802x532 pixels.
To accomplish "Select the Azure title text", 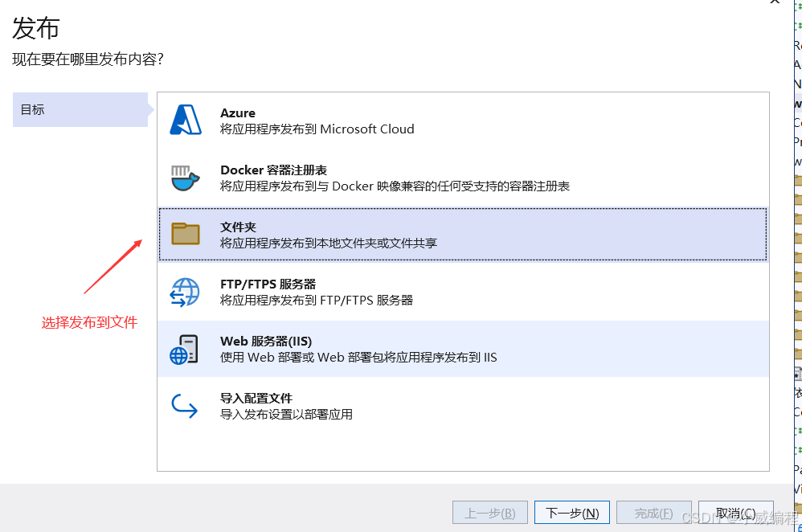I will coord(238,113).
